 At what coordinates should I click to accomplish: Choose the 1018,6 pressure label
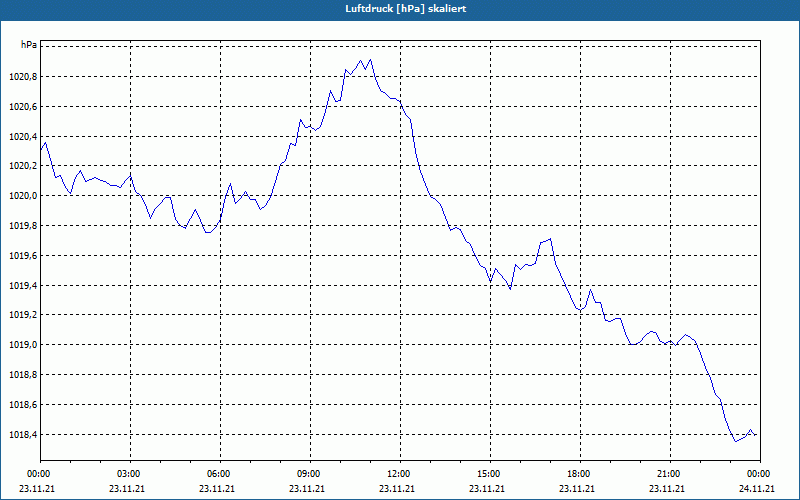tap(23, 405)
